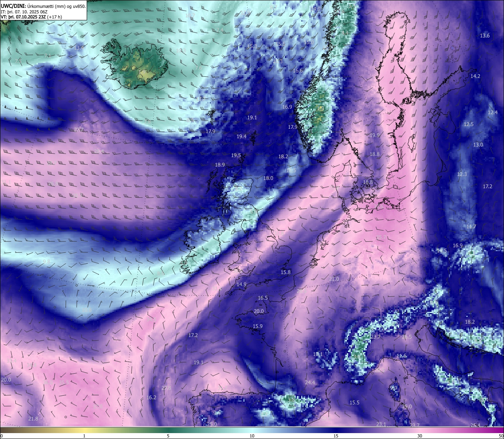
Task: Click the 19.9 value label over Sweden
Action: 374,135
